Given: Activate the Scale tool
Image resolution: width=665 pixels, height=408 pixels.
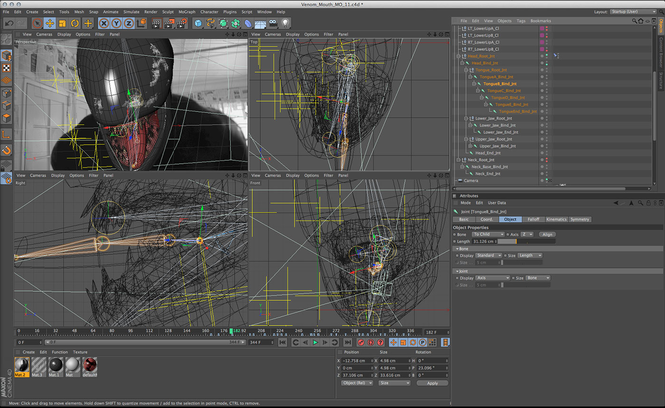Looking at the screenshot, I should tap(62, 23).
